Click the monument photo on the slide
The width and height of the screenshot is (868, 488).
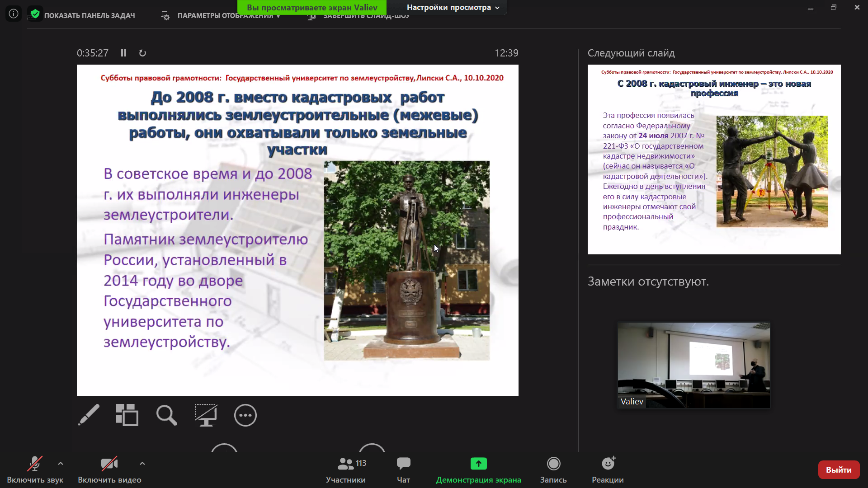point(406,260)
